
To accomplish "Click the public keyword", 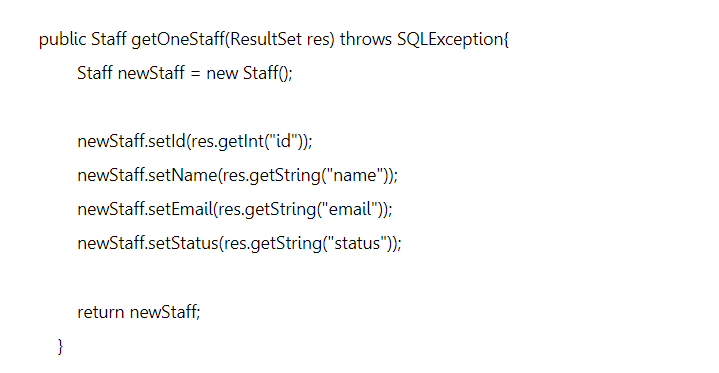I will pyautogui.click(x=62, y=39).
